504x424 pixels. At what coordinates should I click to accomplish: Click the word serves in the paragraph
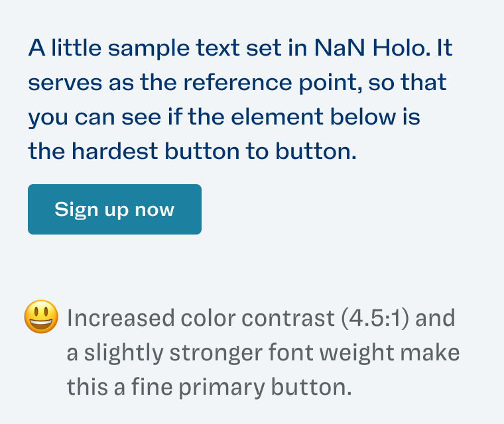[x=65, y=83]
